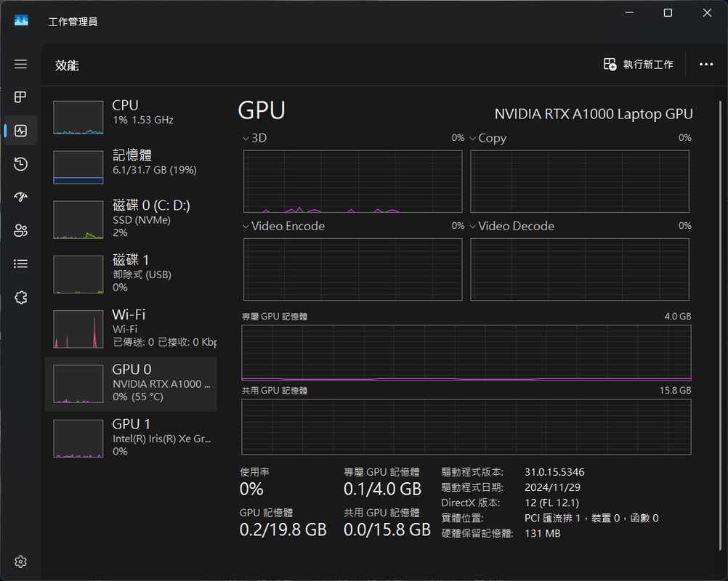Click hardware reserved 131 MB value
Viewport: 728px width, 581px height.
click(x=542, y=533)
